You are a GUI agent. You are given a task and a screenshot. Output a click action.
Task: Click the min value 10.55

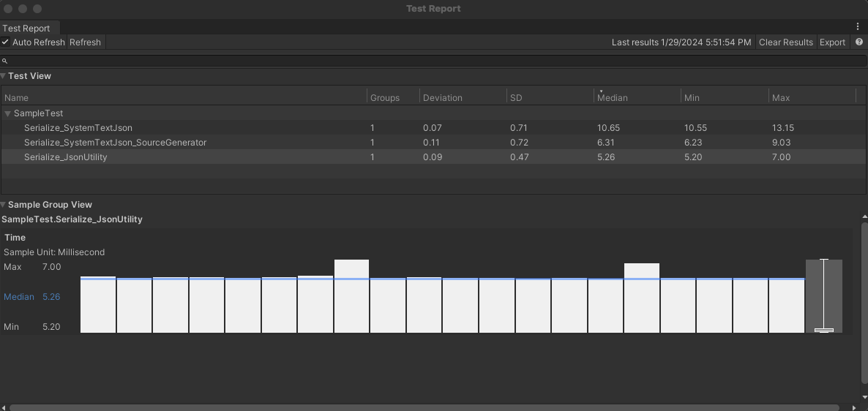pos(695,128)
